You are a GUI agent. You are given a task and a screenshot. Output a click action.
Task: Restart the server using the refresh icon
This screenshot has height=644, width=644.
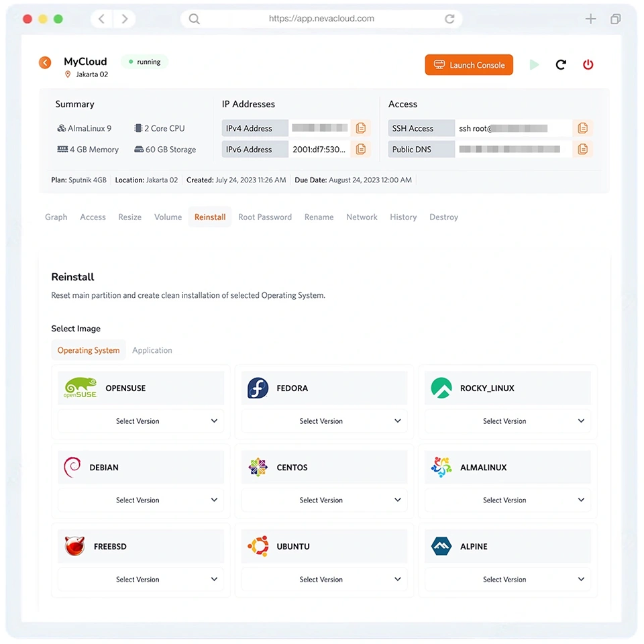coord(561,64)
